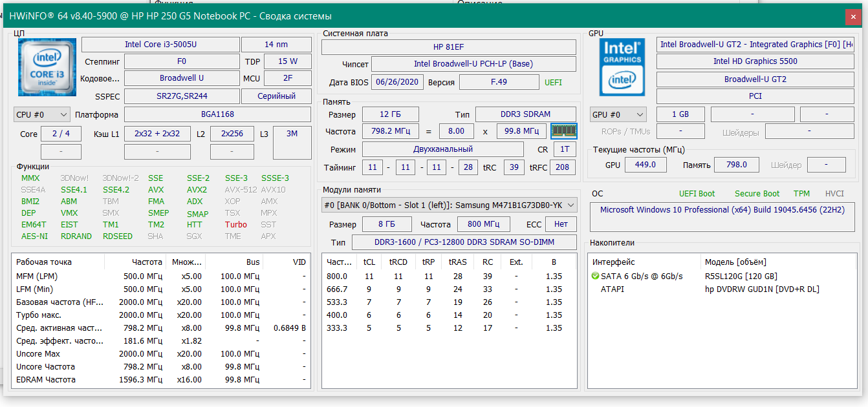Select the Турбо макс. operating point row
The width and height of the screenshot is (868, 407).
point(161,315)
